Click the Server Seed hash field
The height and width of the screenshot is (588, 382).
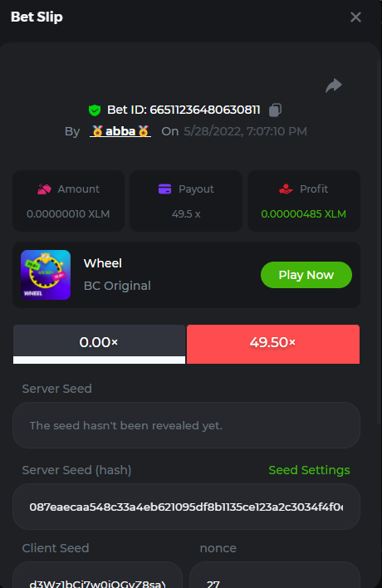point(186,507)
